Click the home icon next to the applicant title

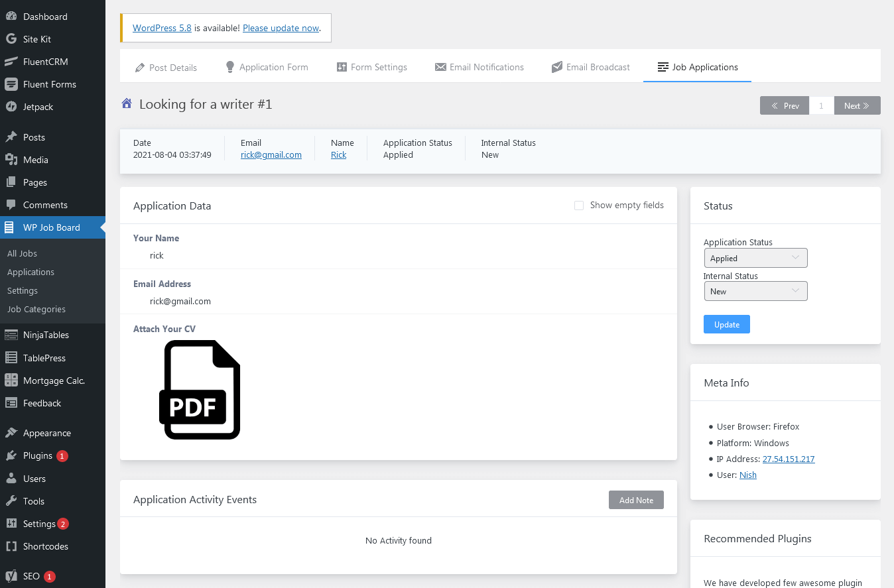coord(127,103)
